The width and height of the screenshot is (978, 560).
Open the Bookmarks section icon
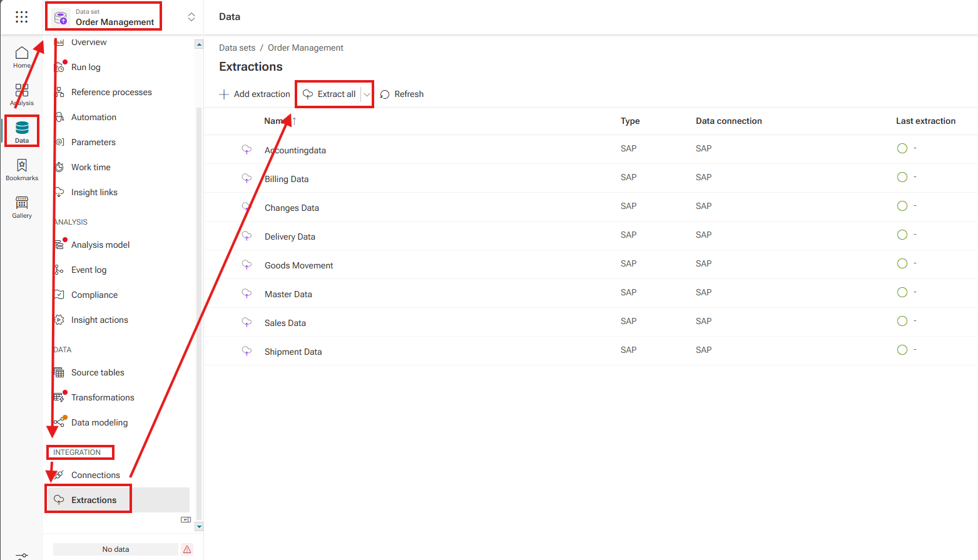22,169
